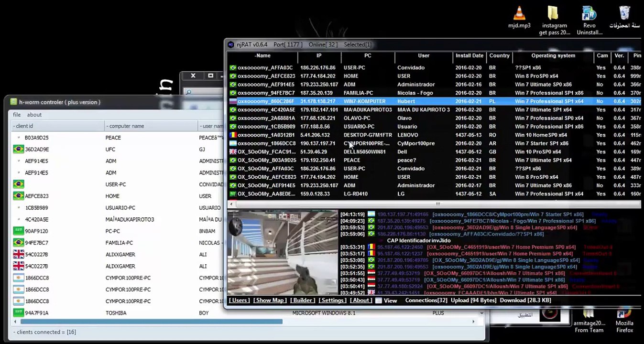Click the Brazil flag beside AEFCE823 in h-worm
The width and height of the screenshot is (644, 344).
point(19,196)
